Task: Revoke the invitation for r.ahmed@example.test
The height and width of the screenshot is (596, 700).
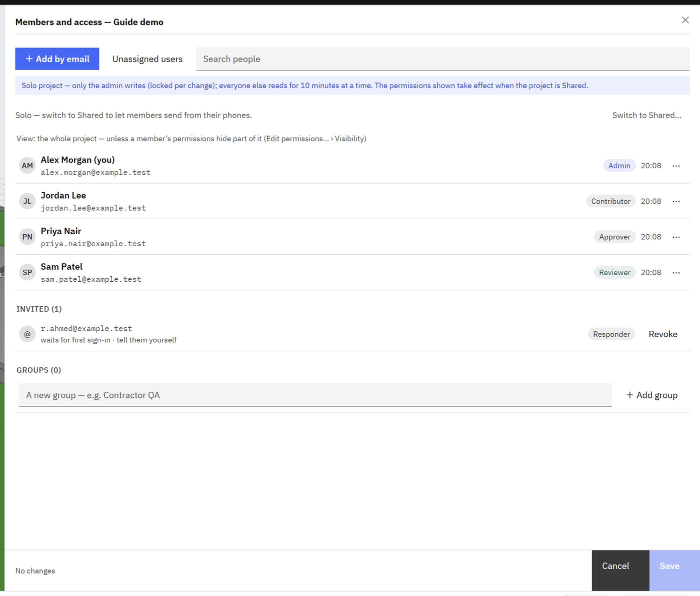Action: click(x=663, y=334)
